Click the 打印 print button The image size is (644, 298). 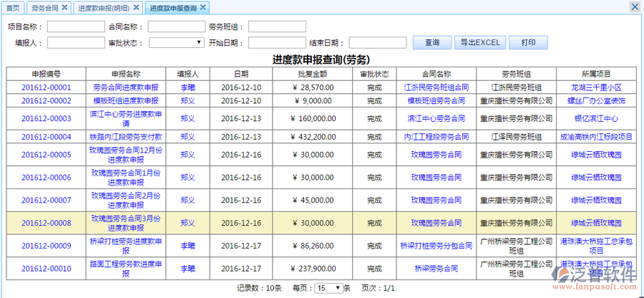click(528, 42)
